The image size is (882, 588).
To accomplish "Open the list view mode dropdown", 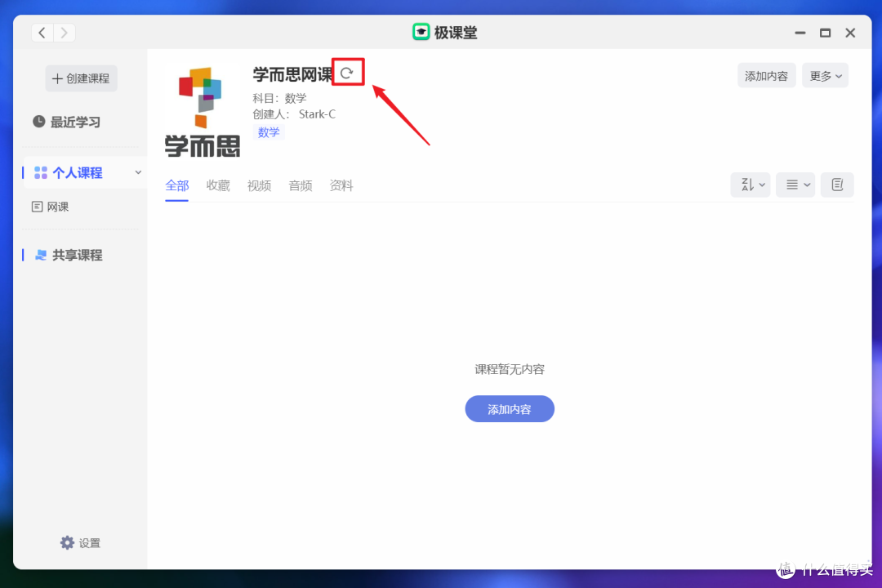I will pos(795,185).
